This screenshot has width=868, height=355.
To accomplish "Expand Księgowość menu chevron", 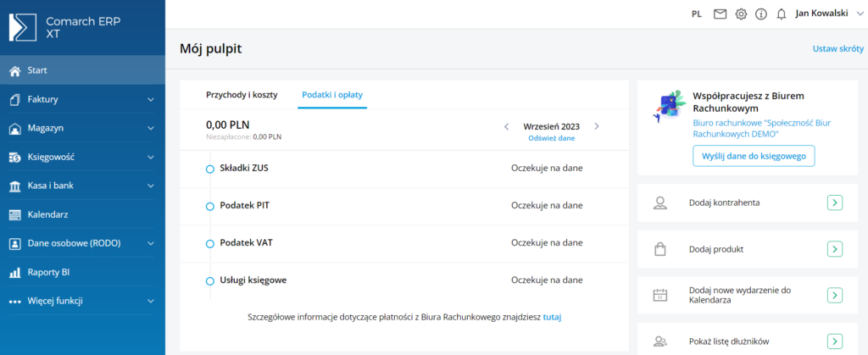I will tap(151, 158).
